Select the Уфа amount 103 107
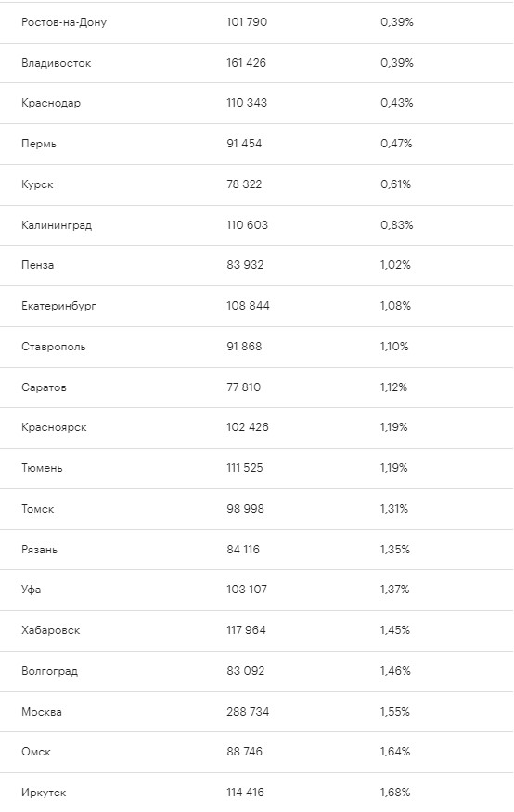The height and width of the screenshot is (812, 514). [247, 589]
